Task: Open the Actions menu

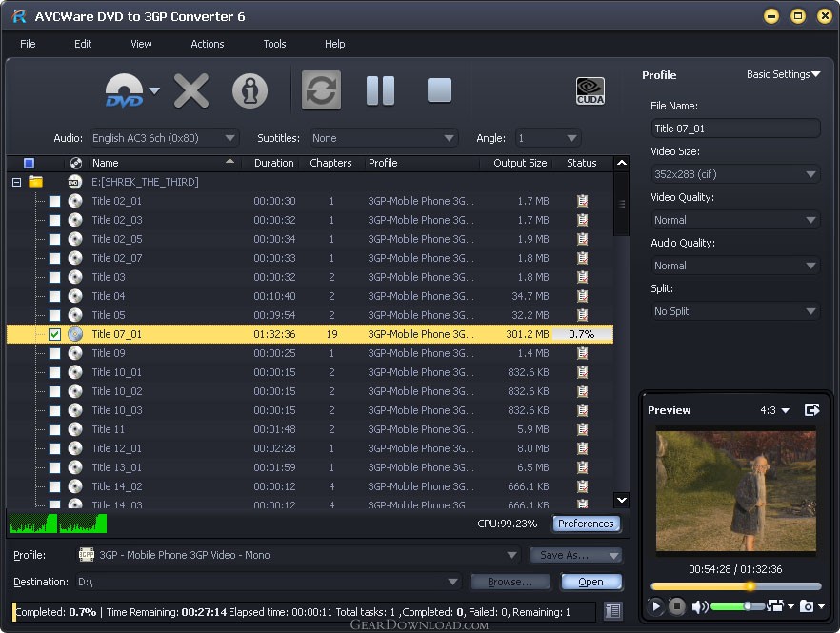Action: click(208, 44)
